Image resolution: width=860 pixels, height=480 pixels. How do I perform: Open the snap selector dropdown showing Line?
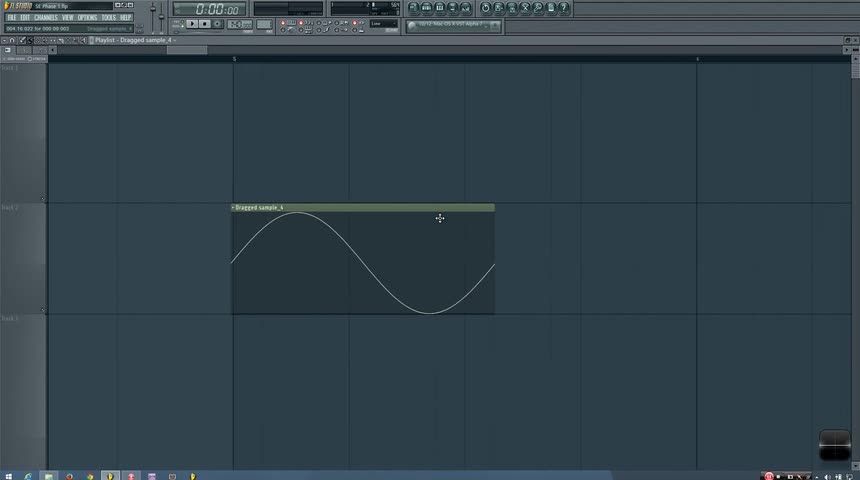tap(383, 24)
